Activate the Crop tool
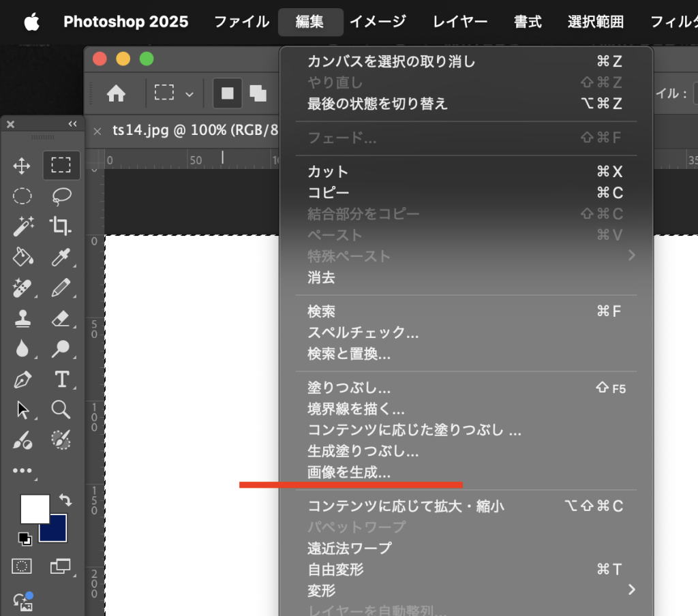Viewport: 698px width, 616px height. 61,226
